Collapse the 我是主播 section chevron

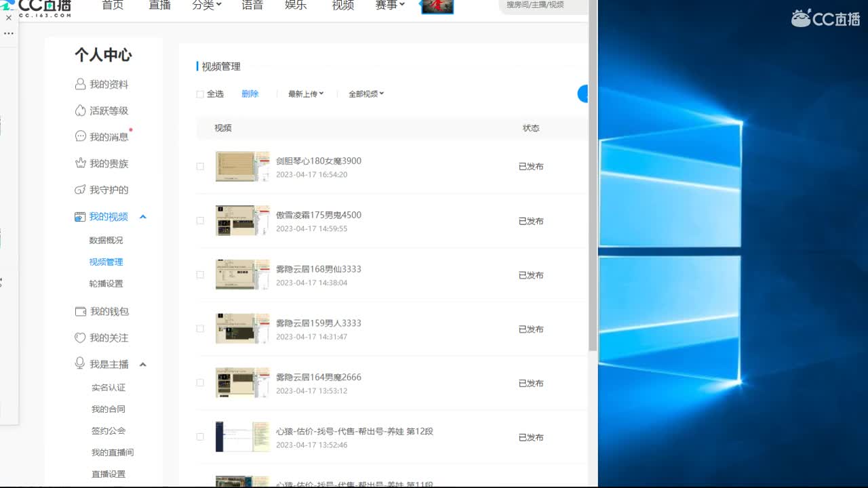click(x=143, y=365)
